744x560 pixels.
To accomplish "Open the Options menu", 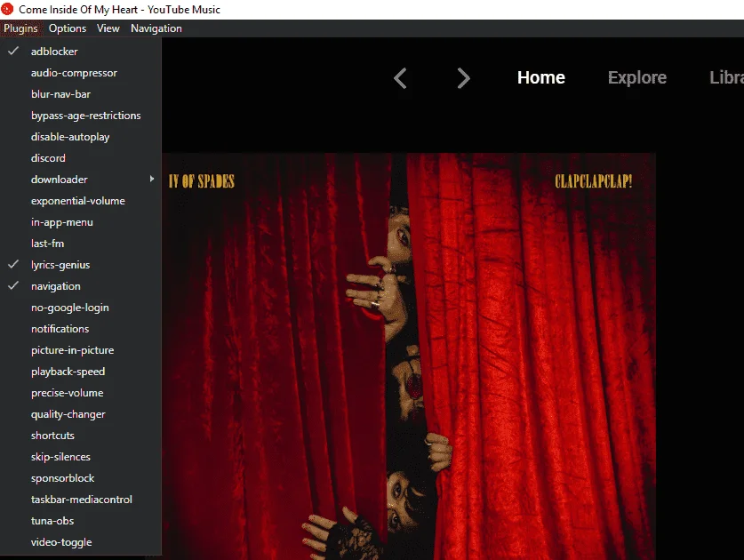I will pos(68,28).
